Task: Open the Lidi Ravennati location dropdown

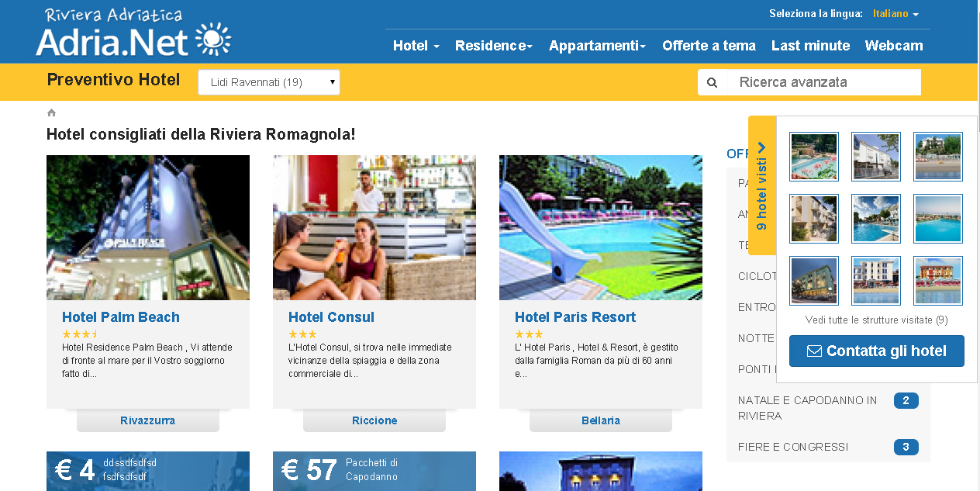Action: [269, 82]
